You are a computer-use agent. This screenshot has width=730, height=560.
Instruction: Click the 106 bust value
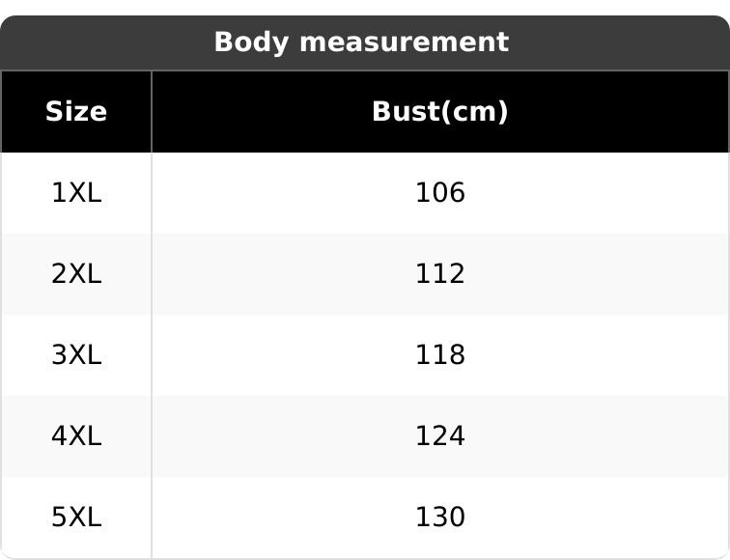tap(439, 193)
